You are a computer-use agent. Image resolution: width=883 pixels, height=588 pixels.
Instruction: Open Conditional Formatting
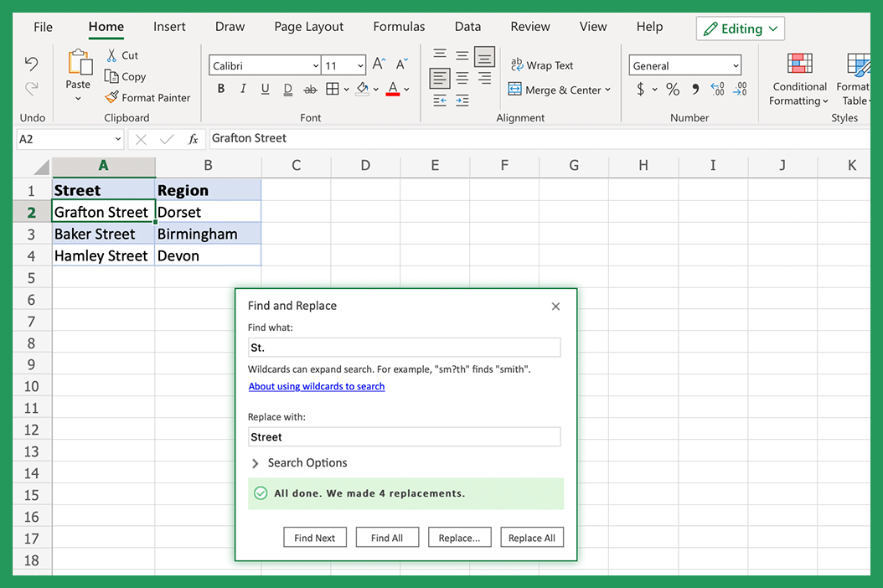point(798,80)
